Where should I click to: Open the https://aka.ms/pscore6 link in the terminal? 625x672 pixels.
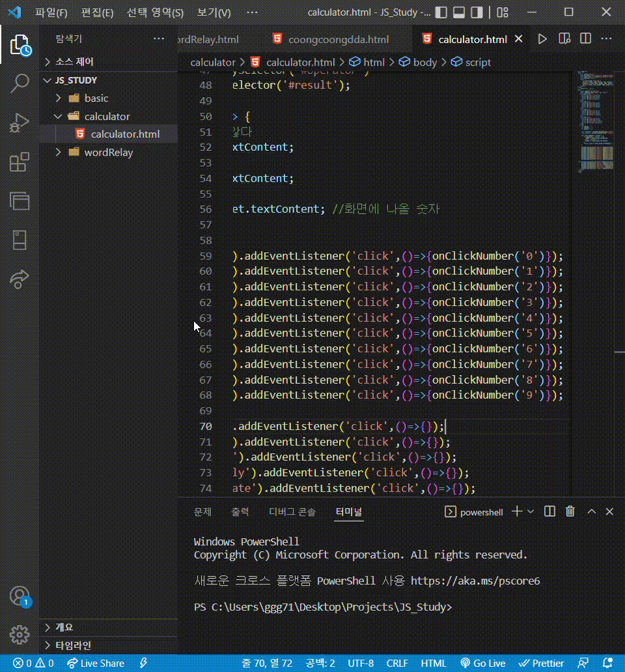coord(475,581)
